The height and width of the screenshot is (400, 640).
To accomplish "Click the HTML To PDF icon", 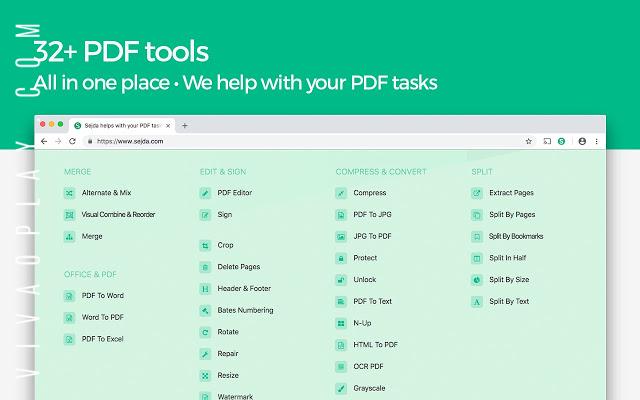I will [x=341, y=345].
